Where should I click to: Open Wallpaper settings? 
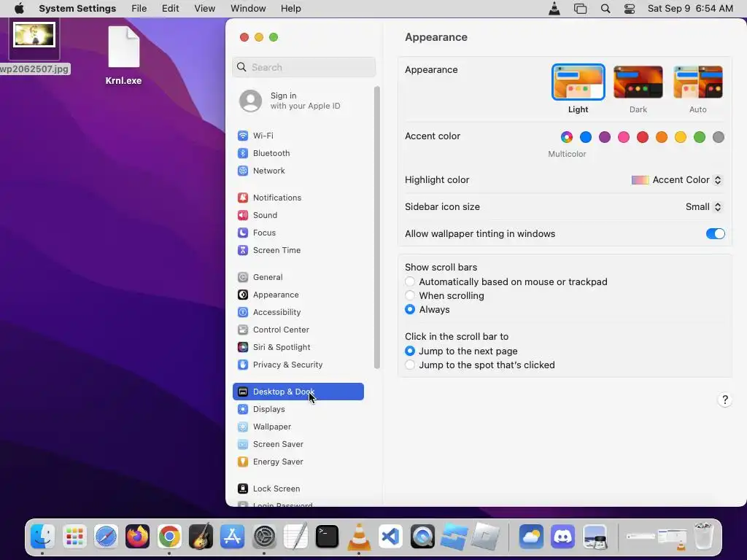coord(298,427)
